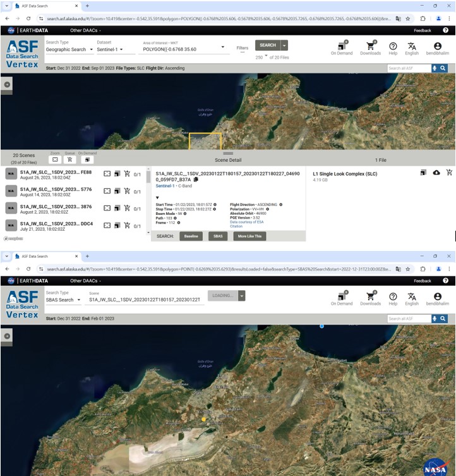
Task: Click Scene name field in bottom window
Action: click(x=145, y=300)
